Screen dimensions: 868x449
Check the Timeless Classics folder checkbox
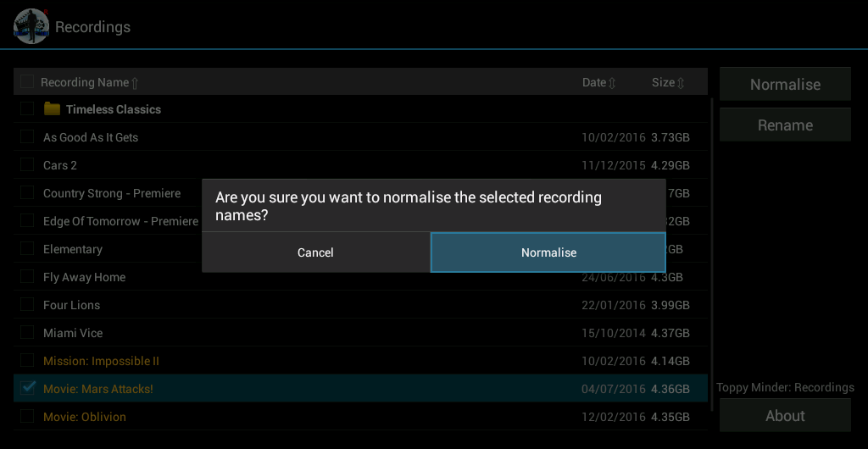pos(27,109)
